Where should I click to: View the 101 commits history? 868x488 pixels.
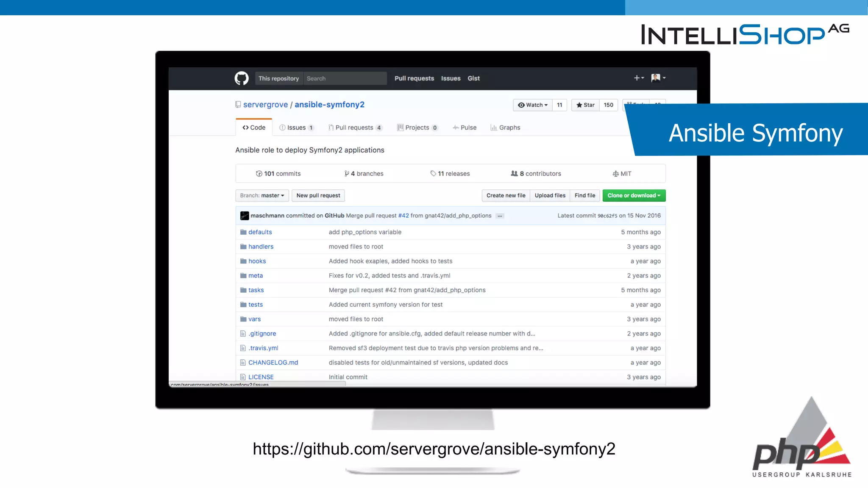(278, 174)
